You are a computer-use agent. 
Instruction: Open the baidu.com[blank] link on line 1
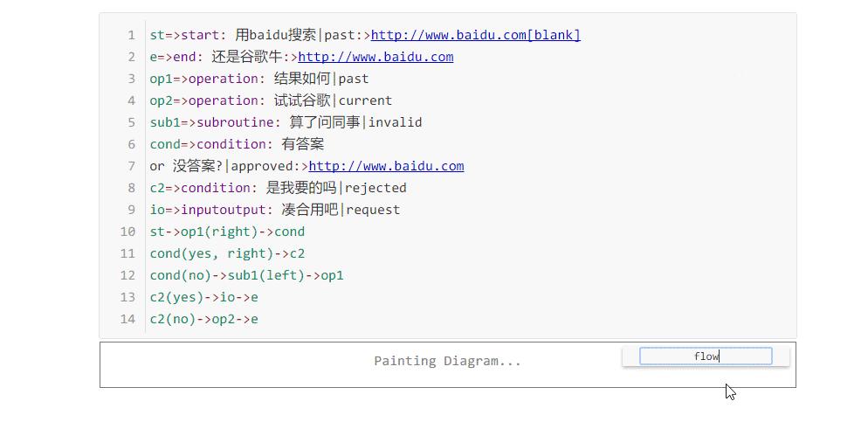[476, 36]
